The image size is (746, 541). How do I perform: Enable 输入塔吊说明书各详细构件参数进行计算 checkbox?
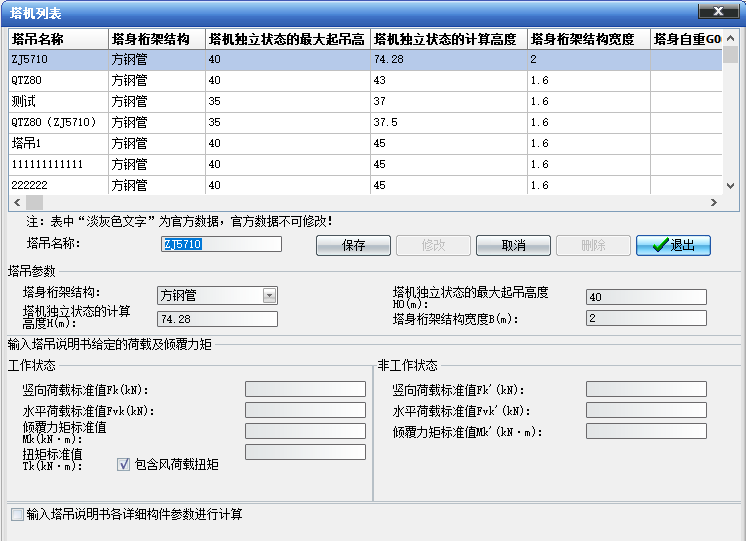coord(17,514)
